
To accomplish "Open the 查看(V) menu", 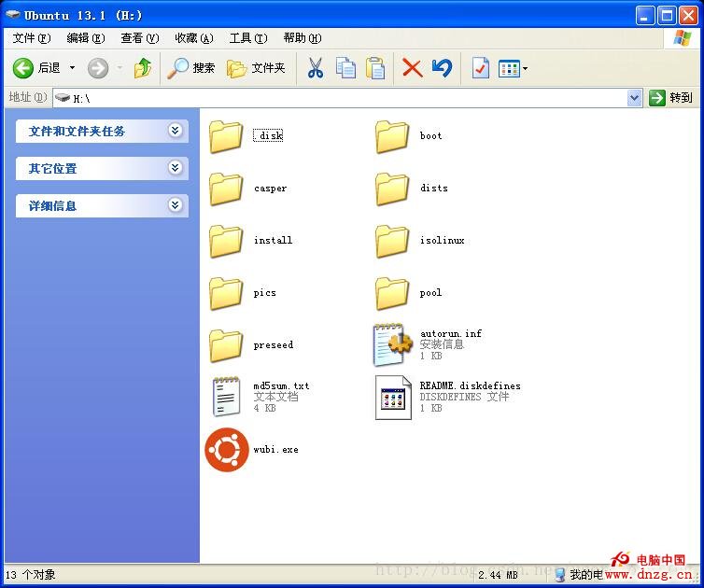I will click(140, 38).
